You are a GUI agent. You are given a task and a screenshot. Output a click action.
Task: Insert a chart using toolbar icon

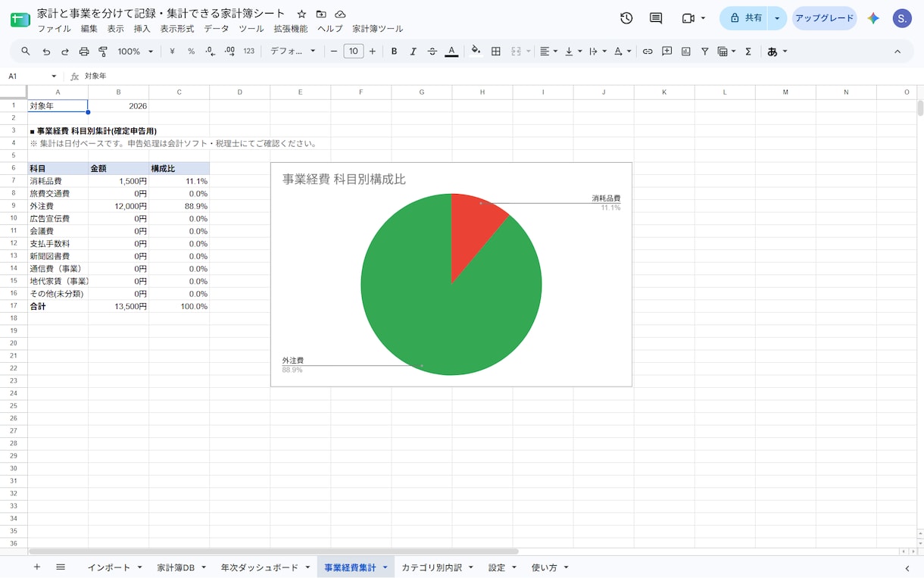pos(686,52)
